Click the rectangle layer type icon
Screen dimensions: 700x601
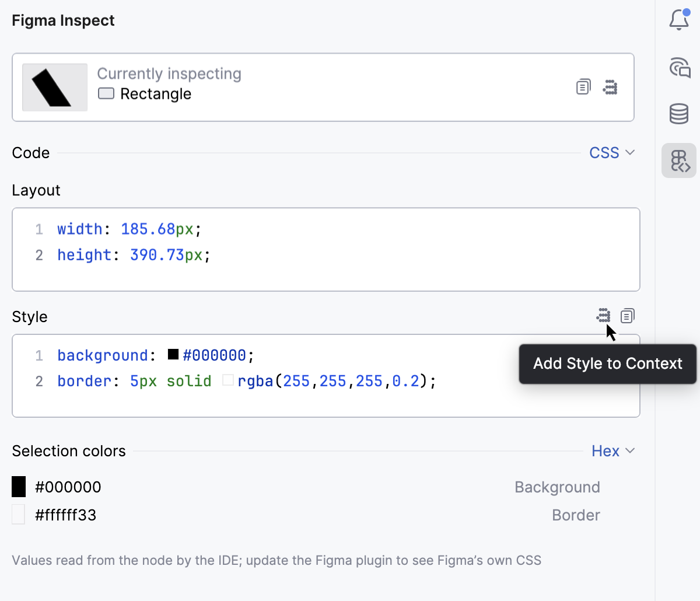[106, 93]
